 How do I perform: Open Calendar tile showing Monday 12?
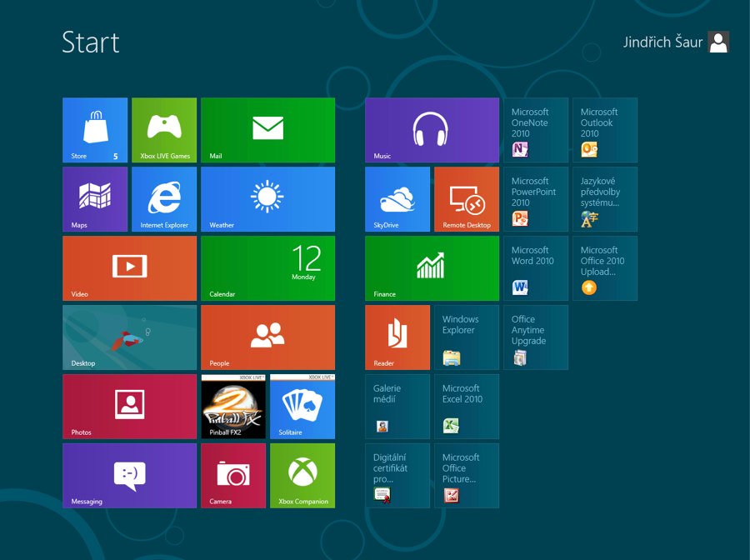coord(267,267)
